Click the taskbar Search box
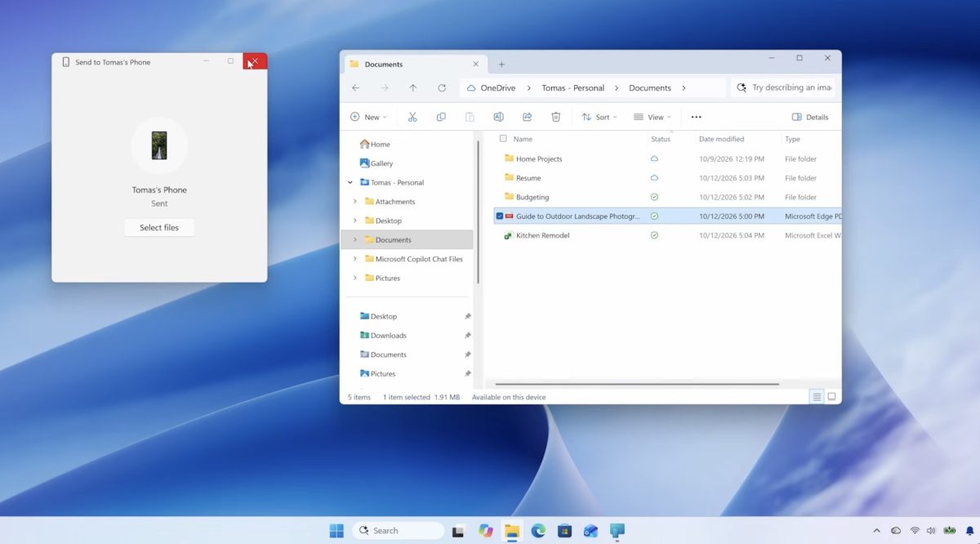Image resolution: width=980 pixels, height=544 pixels. click(398, 530)
